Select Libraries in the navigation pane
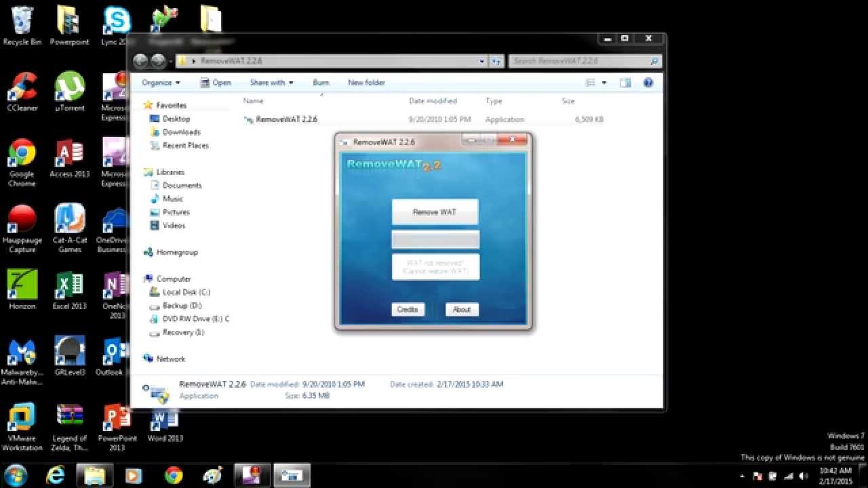The image size is (868, 488). tap(170, 172)
